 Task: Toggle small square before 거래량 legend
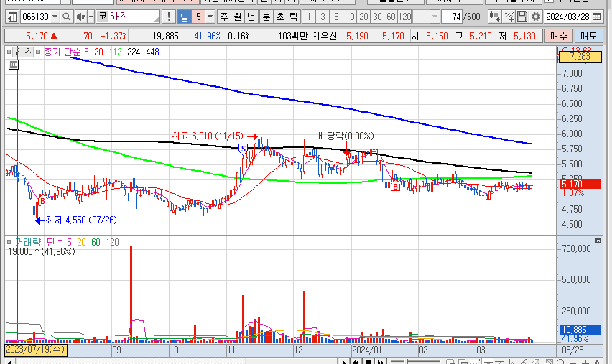(x=9, y=242)
